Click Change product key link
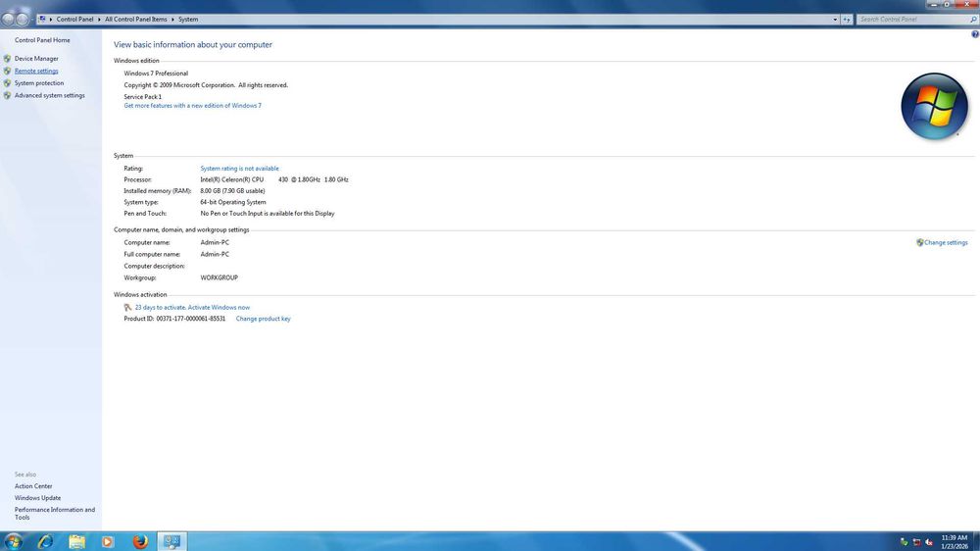980x551 pixels. coord(263,319)
